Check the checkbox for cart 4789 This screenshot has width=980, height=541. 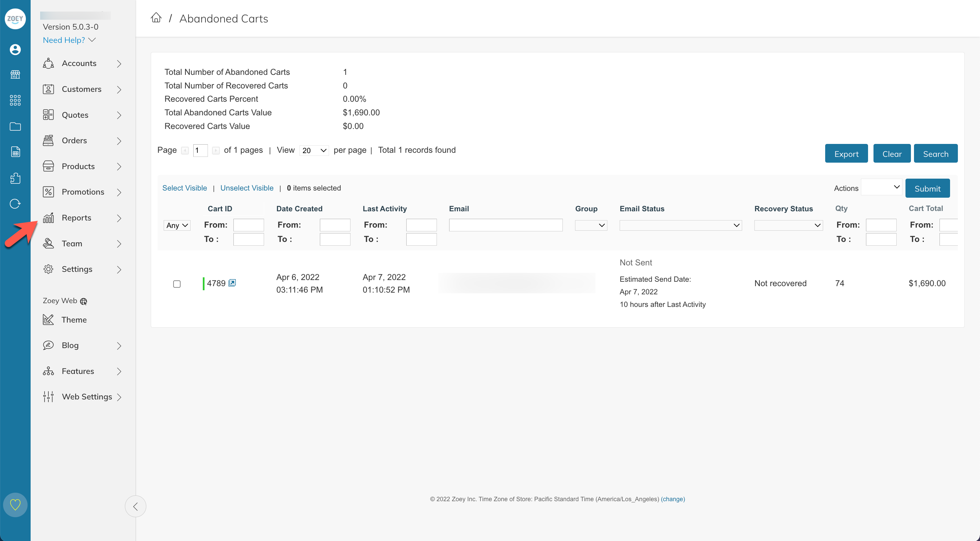click(177, 284)
